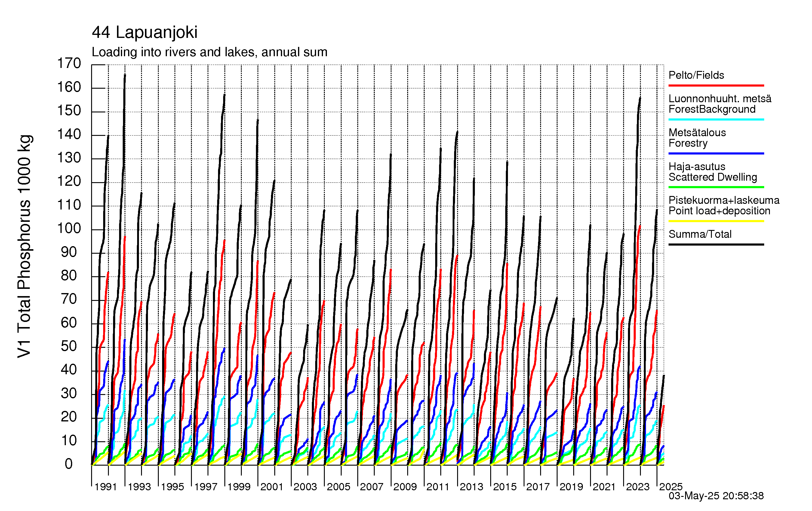Click legend label 'Pelto/Fields'

[x=696, y=75]
